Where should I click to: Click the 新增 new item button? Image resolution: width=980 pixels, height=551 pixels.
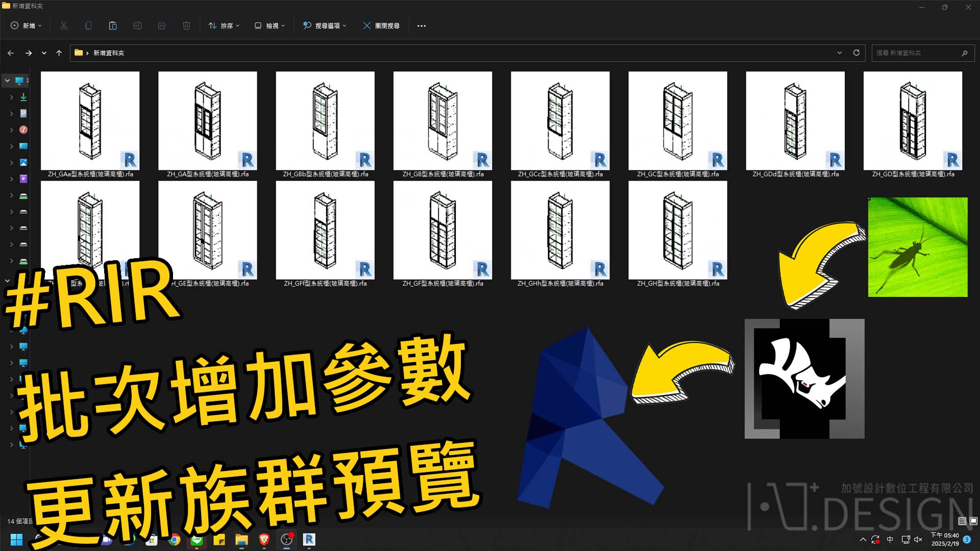pyautogui.click(x=27, y=26)
